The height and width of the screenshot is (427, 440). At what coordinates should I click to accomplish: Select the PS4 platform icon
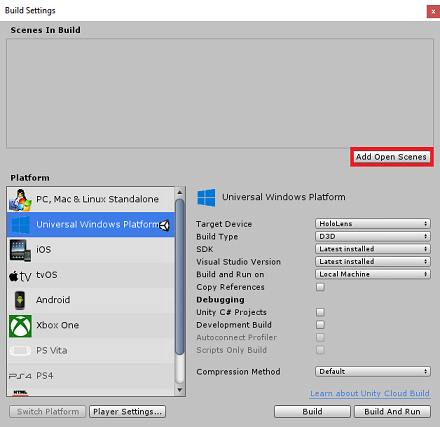pyautogui.click(x=20, y=376)
